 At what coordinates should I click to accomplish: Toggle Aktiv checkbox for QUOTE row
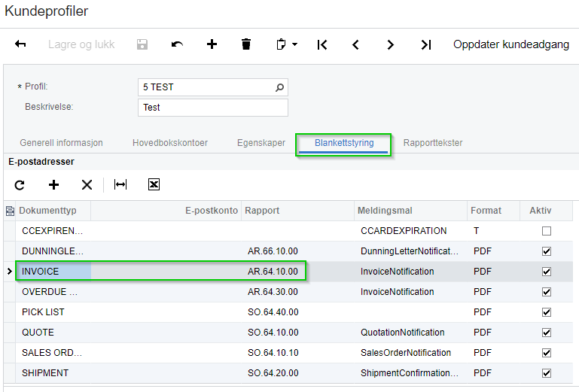[x=547, y=333]
